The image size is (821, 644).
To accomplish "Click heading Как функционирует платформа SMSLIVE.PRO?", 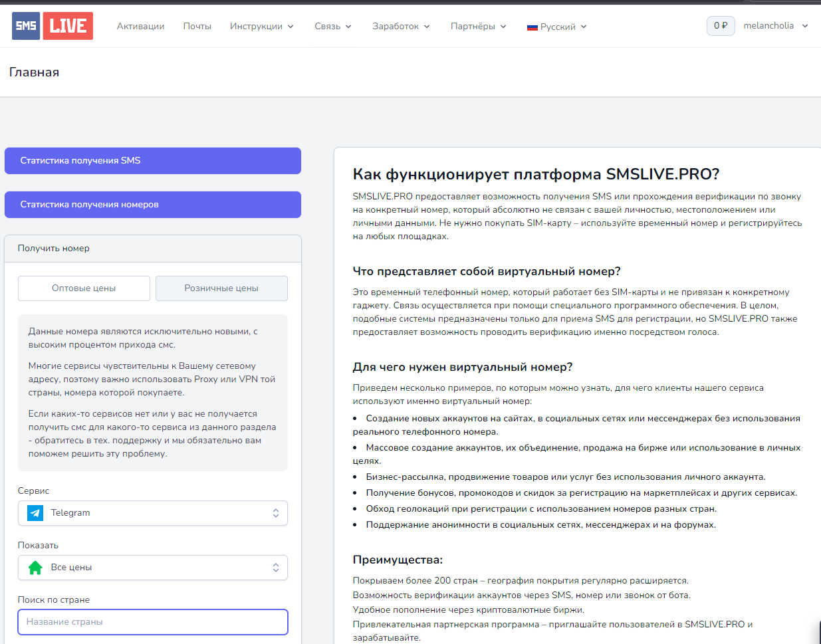I will [x=536, y=174].
